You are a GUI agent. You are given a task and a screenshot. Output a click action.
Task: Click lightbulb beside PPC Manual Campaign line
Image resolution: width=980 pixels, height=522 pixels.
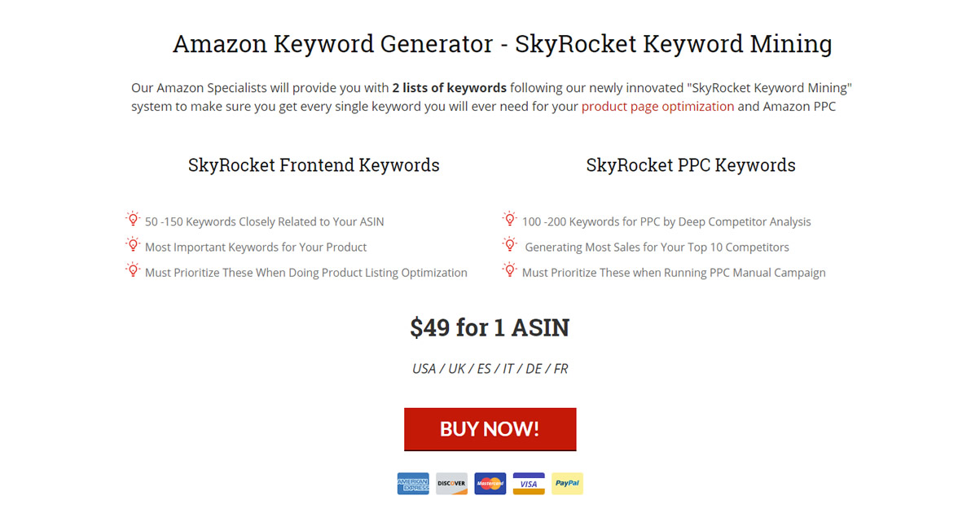pyautogui.click(x=510, y=270)
